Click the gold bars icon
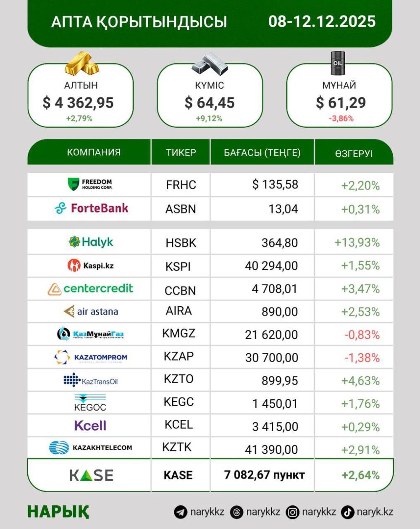 click(81, 63)
